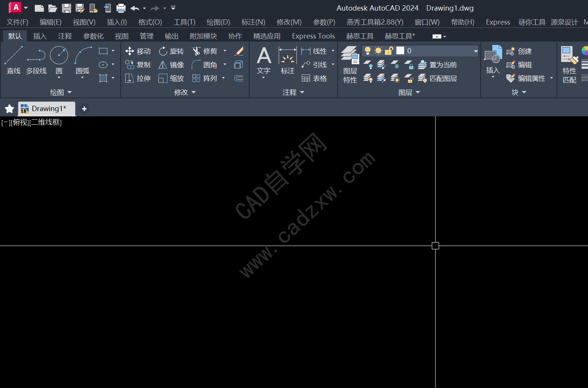Click the Open file icon
The width and height of the screenshot is (588, 388).
point(53,8)
